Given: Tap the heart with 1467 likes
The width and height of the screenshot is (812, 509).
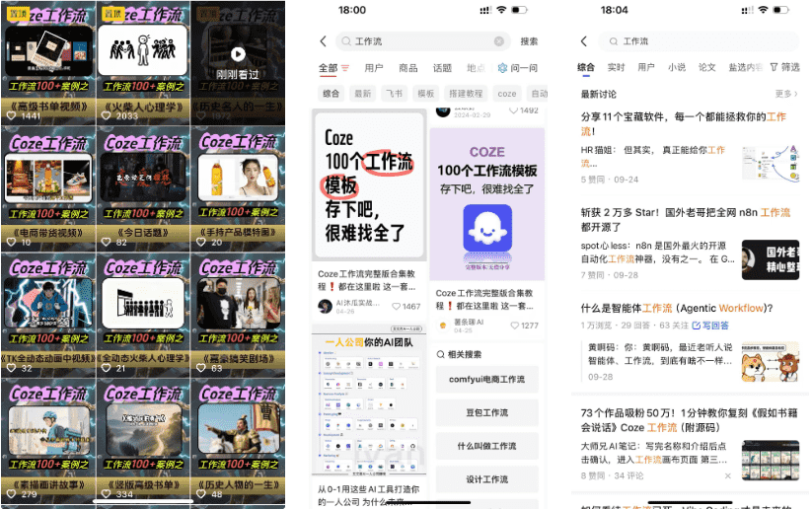Looking at the screenshot, I should pos(397,307).
